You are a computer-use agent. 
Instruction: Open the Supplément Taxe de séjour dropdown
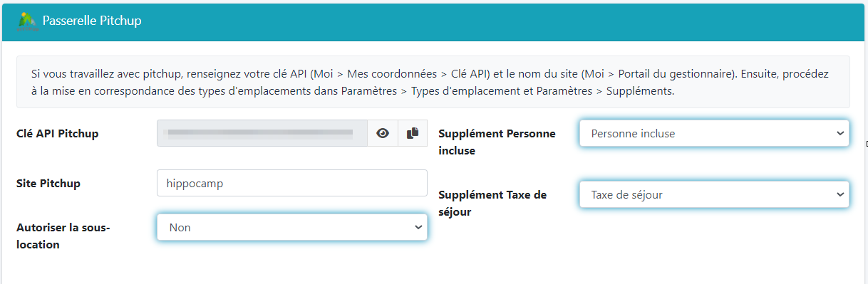pos(714,194)
